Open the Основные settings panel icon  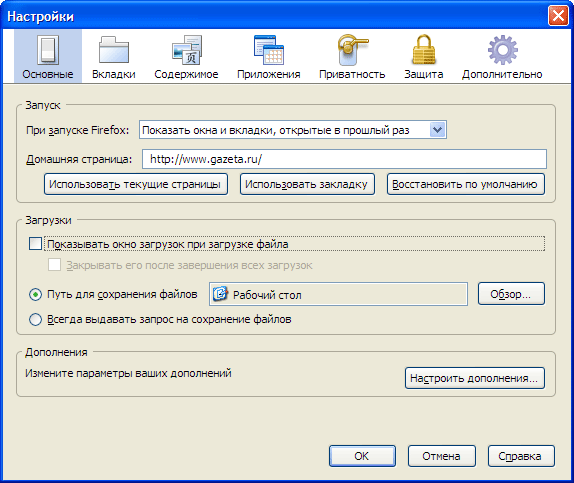pos(48,49)
